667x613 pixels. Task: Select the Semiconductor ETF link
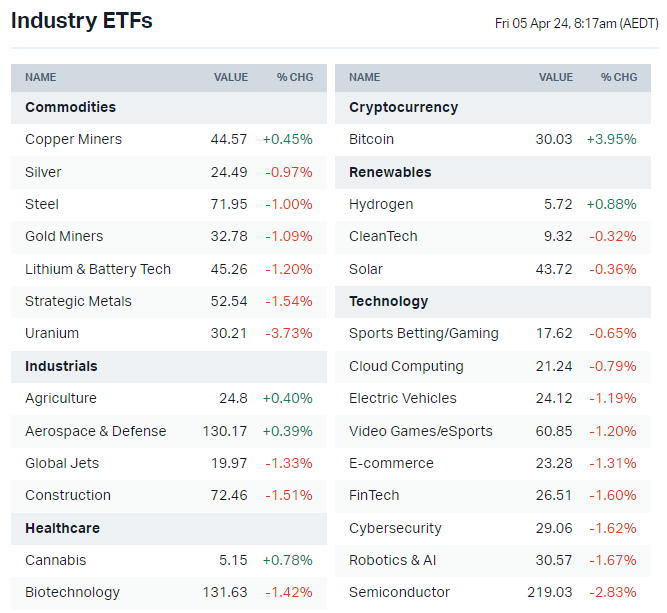point(399,592)
